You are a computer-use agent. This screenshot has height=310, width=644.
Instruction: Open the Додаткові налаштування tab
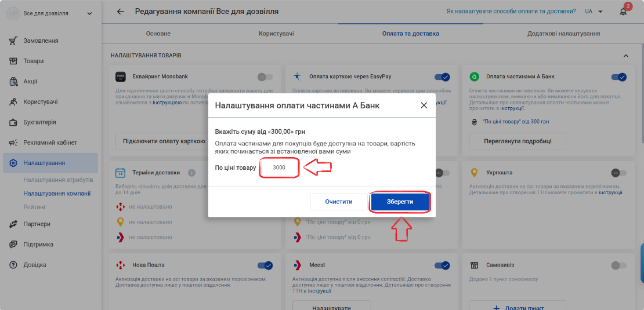point(563,34)
